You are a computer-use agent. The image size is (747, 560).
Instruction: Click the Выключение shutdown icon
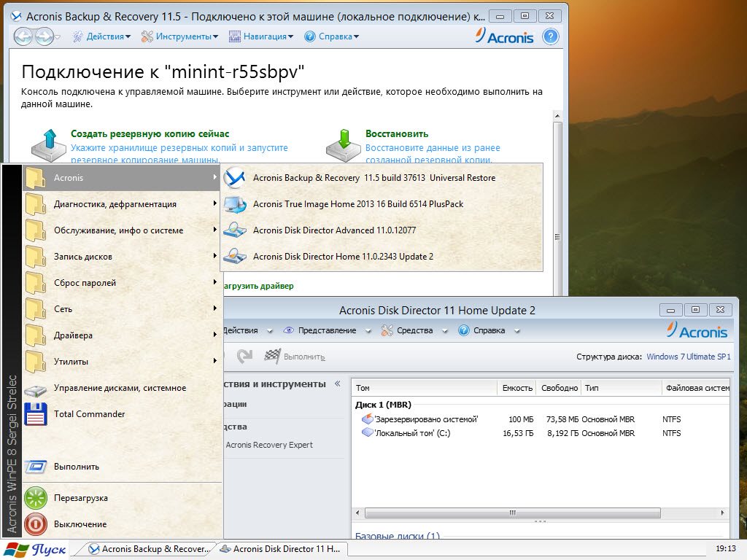(36, 524)
